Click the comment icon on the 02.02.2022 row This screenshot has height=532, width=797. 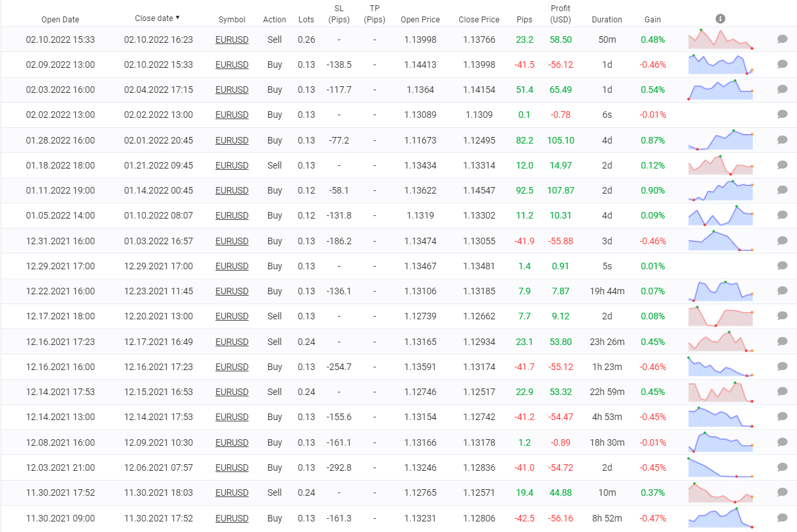click(x=782, y=115)
